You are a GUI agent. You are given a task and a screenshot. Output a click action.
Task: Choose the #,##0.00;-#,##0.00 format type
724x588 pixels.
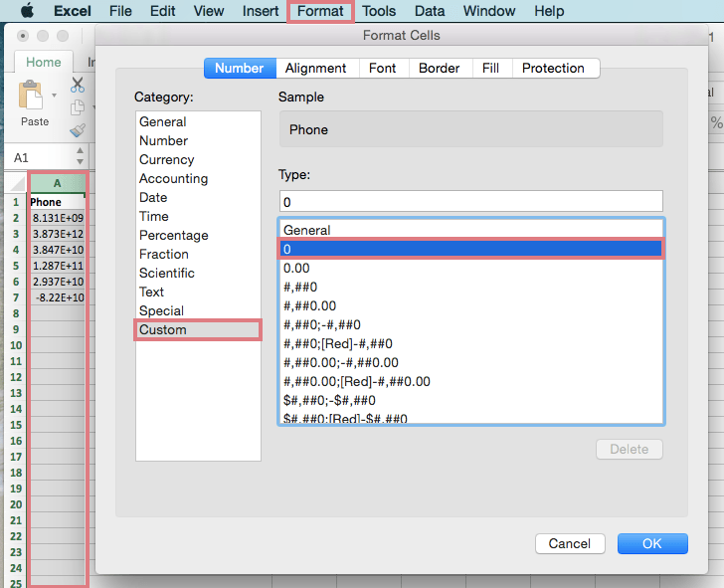click(471, 363)
